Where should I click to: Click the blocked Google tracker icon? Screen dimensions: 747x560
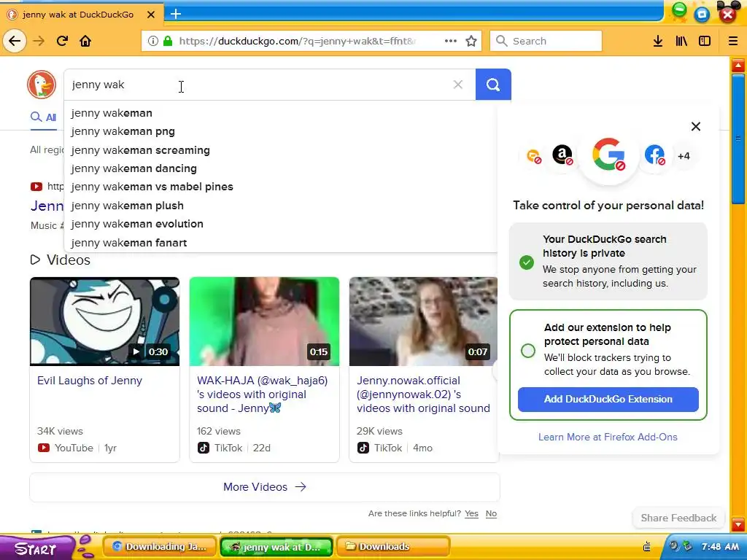[608, 155]
